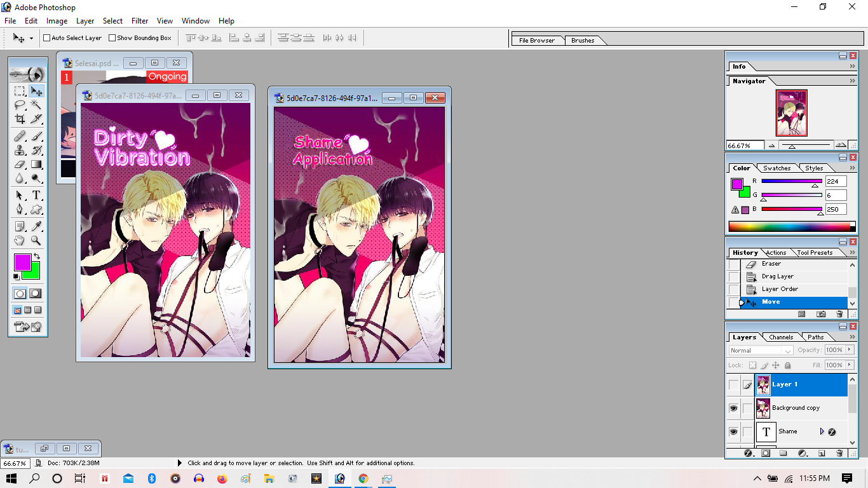
Task: Select the Notes tool
Action: pyautogui.click(x=20, y=226)
